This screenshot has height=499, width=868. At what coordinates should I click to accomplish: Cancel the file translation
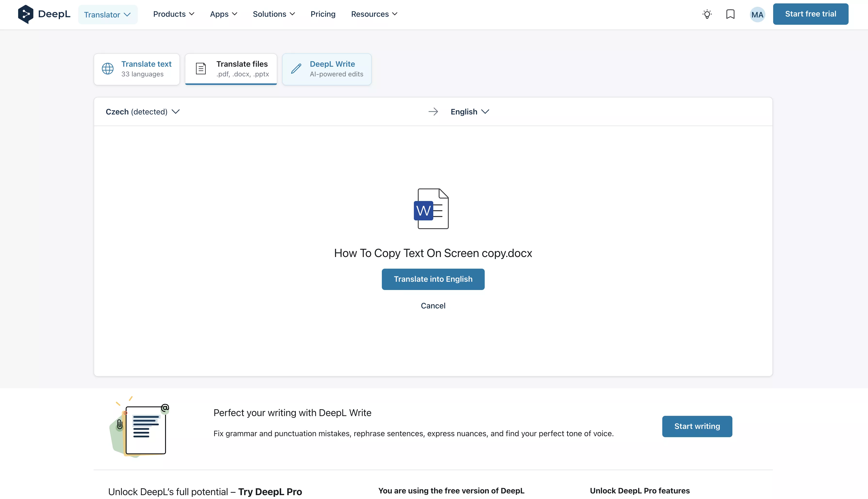(433, 305)
